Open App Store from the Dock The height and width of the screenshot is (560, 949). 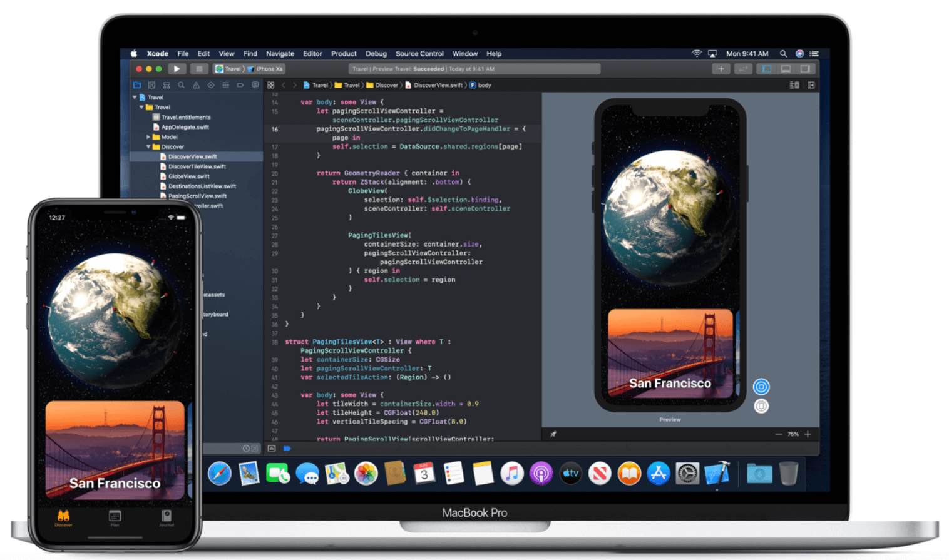tap(658, 474)
